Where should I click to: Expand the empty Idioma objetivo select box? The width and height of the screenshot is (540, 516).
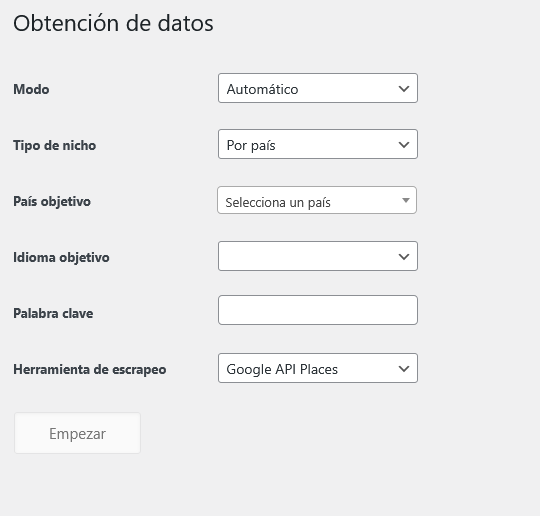click(318, 256)
